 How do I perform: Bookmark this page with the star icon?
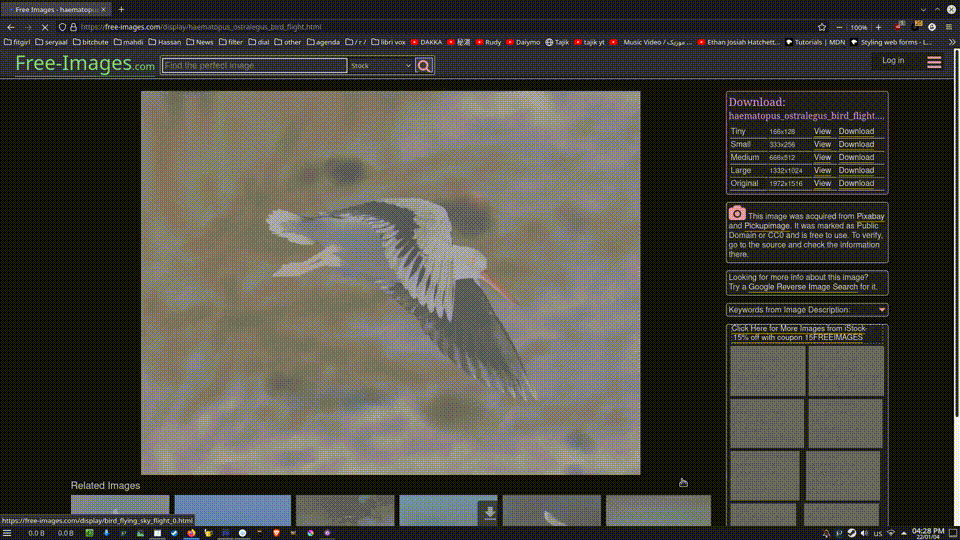tap(822, 27)
